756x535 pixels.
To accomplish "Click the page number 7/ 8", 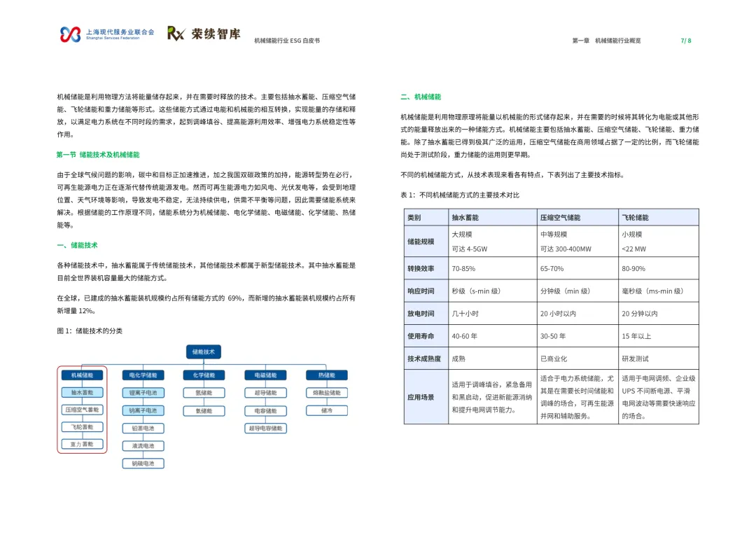I will [685, 41].
